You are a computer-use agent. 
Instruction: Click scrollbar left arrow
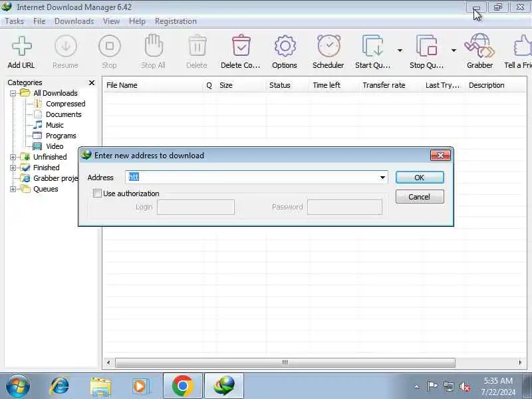(x=108, y=362)
